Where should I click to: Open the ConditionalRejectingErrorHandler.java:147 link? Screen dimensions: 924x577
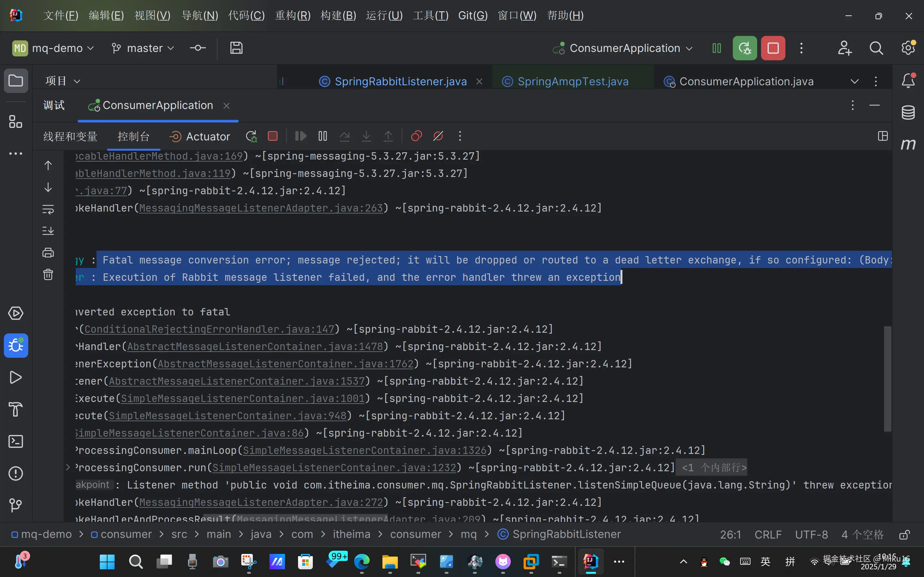click(x=209, y=329)
